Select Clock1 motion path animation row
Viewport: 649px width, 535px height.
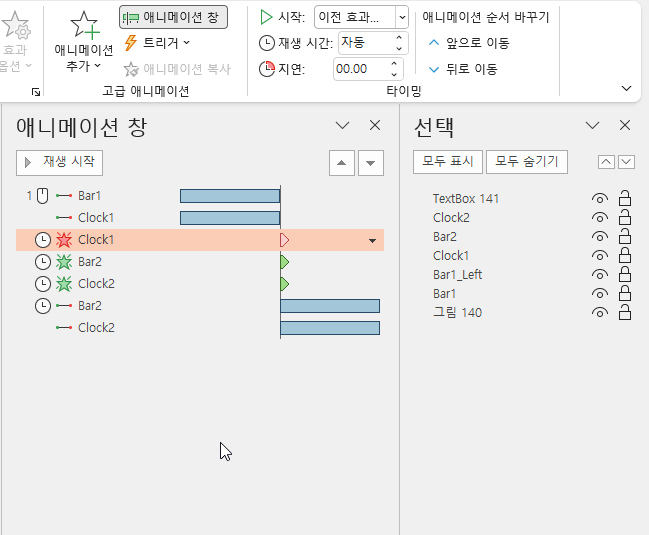click(200, 218)
